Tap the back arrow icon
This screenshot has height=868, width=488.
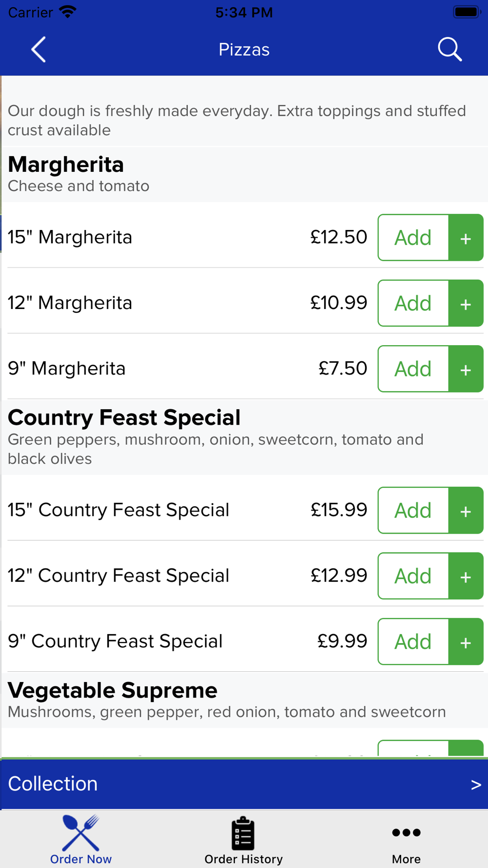pyautogui.click(x=39, y=49)
